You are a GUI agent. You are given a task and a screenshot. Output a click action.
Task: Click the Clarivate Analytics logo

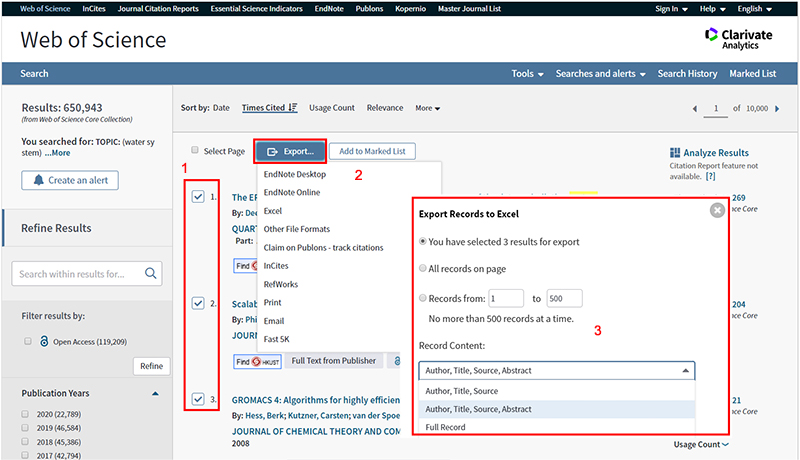click(x=738, y=39)
